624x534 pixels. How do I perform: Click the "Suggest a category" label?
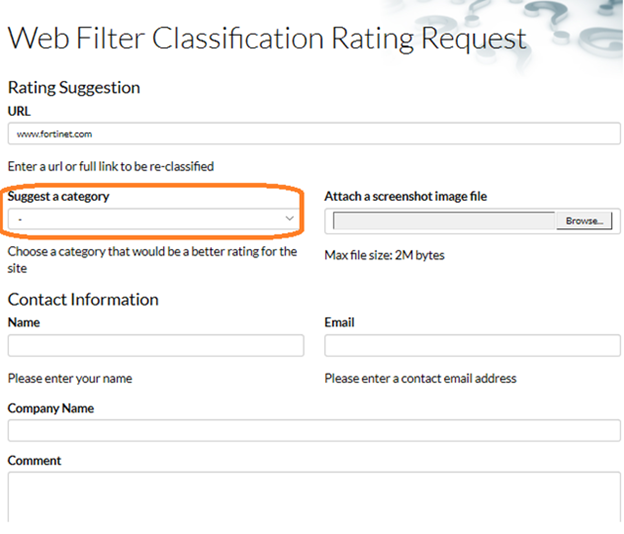pos(58,197)
